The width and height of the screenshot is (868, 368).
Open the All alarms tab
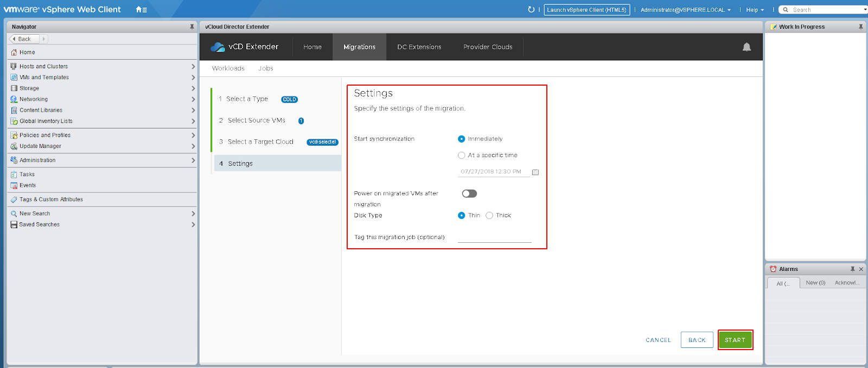pos(783,283)
